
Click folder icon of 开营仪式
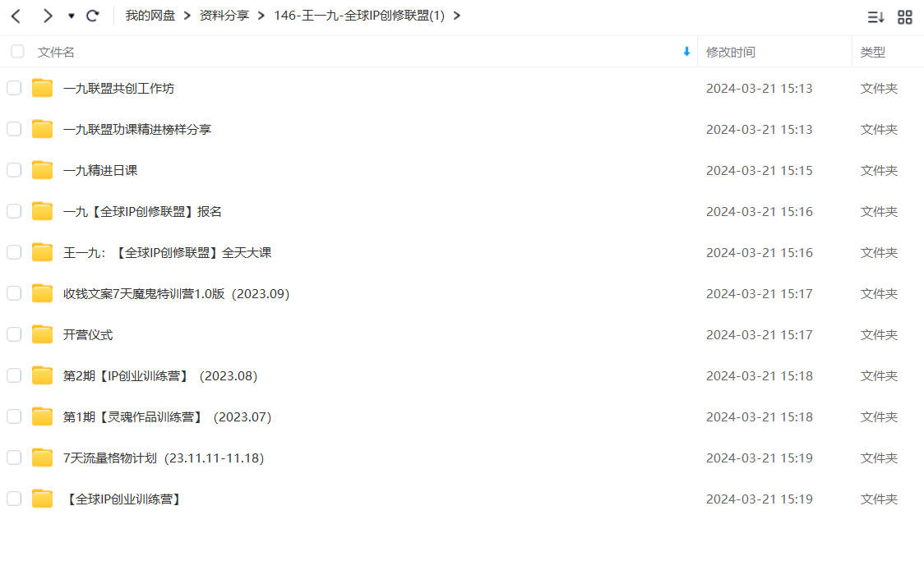pyautogui.click(x=42, y=334)
